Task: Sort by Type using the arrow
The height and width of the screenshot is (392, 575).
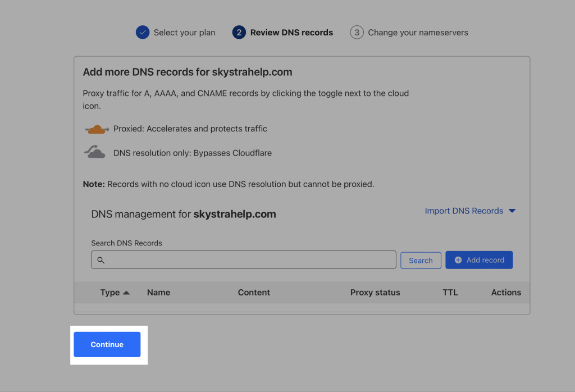Action: pos(126,293)
